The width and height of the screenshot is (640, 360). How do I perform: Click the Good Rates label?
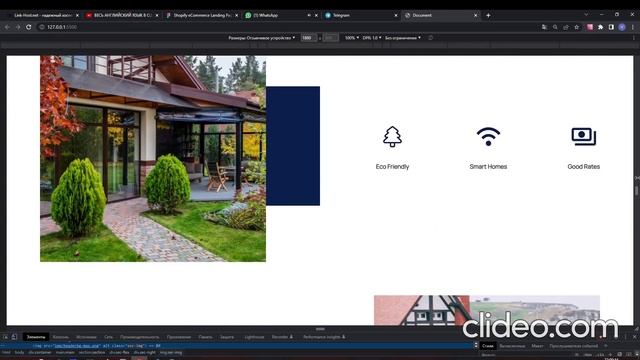pos(584,167)
